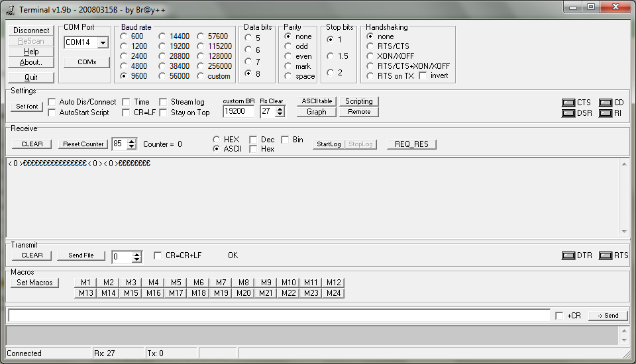Click the Remote button
Screen dimensions: 636x364
(359, 112)
